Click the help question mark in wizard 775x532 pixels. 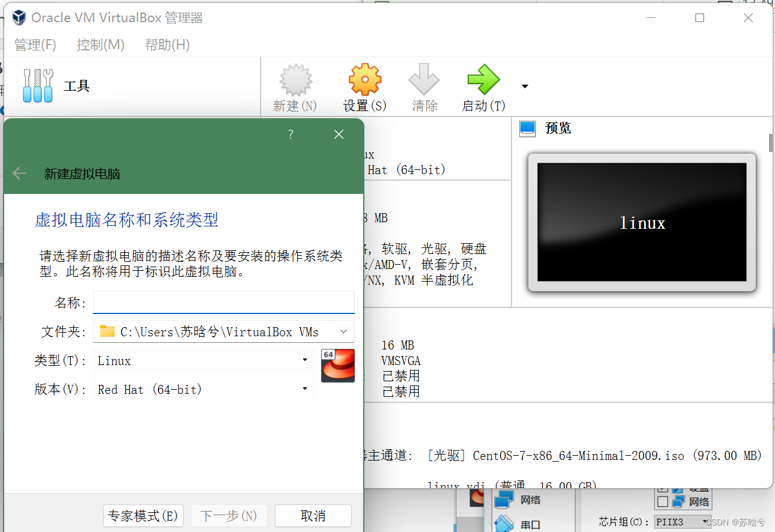291,135
